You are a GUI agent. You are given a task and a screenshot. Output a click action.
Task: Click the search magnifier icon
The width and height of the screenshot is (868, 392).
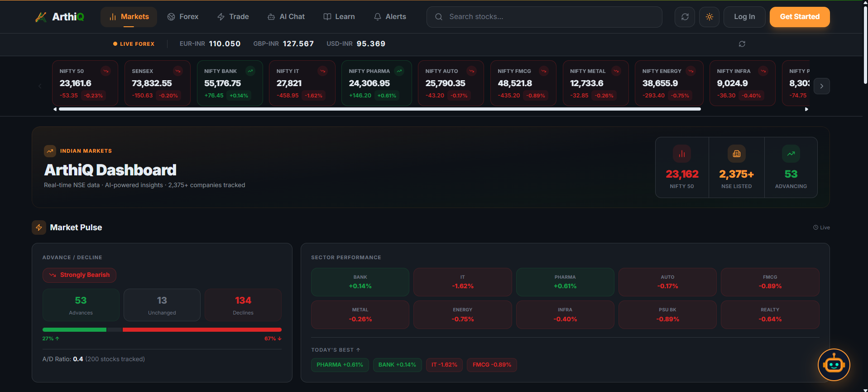click(x=439, y=17)
